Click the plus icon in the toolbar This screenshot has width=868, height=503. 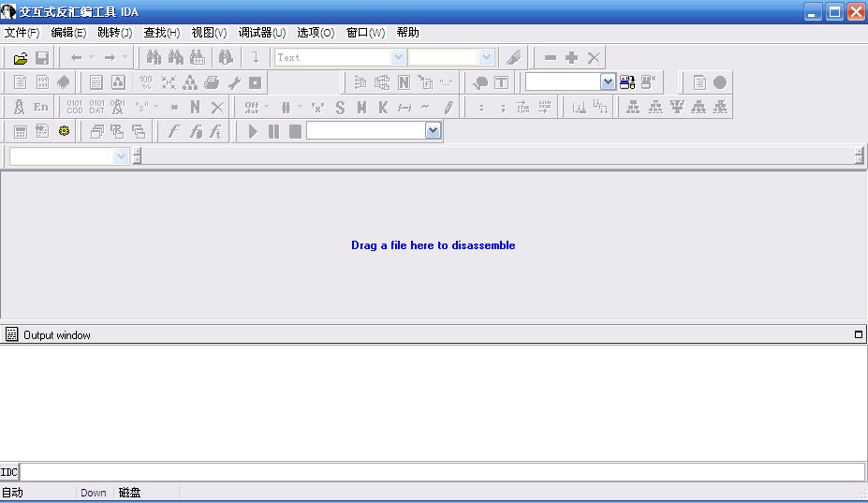[572, 58]
